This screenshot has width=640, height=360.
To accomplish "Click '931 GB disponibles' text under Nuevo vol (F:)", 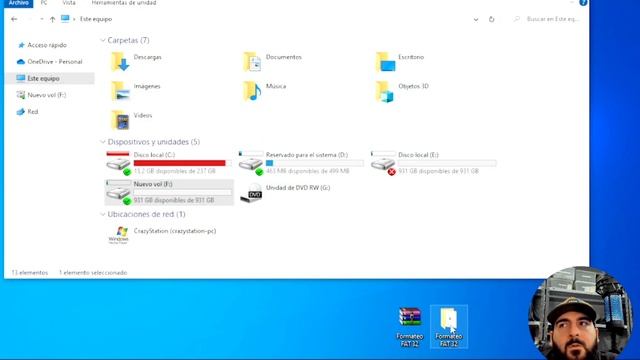I will 174,200.
